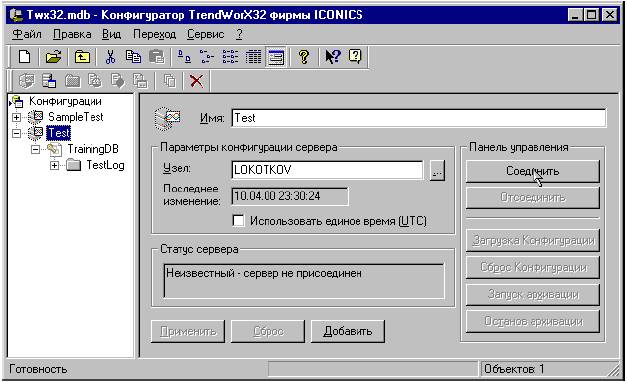Image resolution: width=627 pixels, height=382 pixels.
Task: Expand the TestLog tree node
Action: [x=54, y=165]
